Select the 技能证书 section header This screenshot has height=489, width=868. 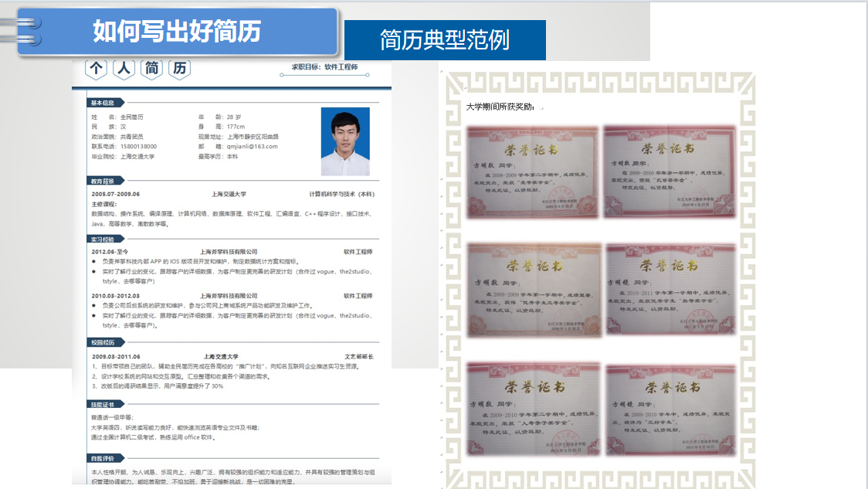pyautogui.click(x=103, y=404)
